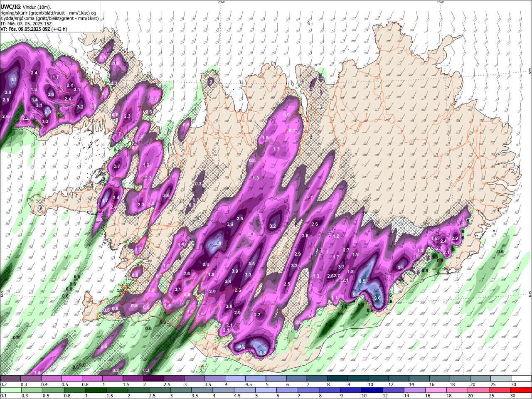The image size is (532, 399).
Task: Pick the rain-scale swatch starting at 0.5
Action: click(53, 390)
